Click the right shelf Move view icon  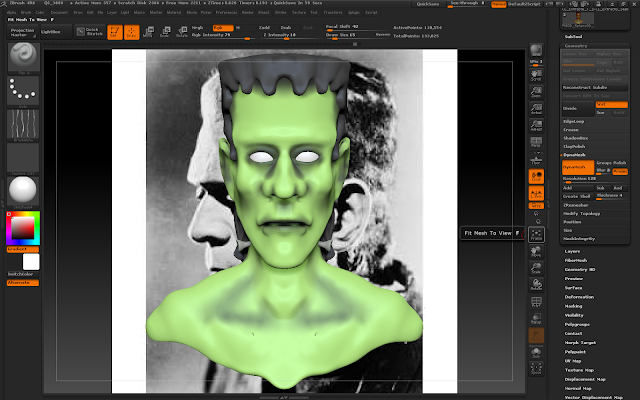click(x=536, y=251)
